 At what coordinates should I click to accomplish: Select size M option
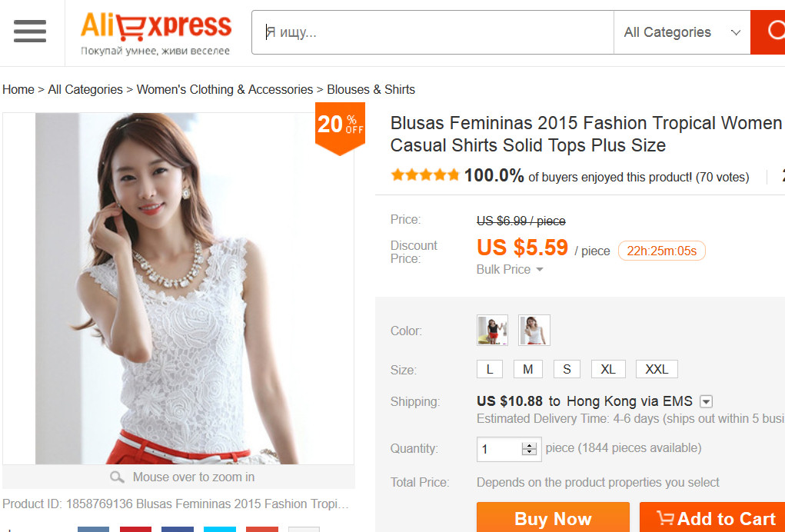(x=528, y=369)
